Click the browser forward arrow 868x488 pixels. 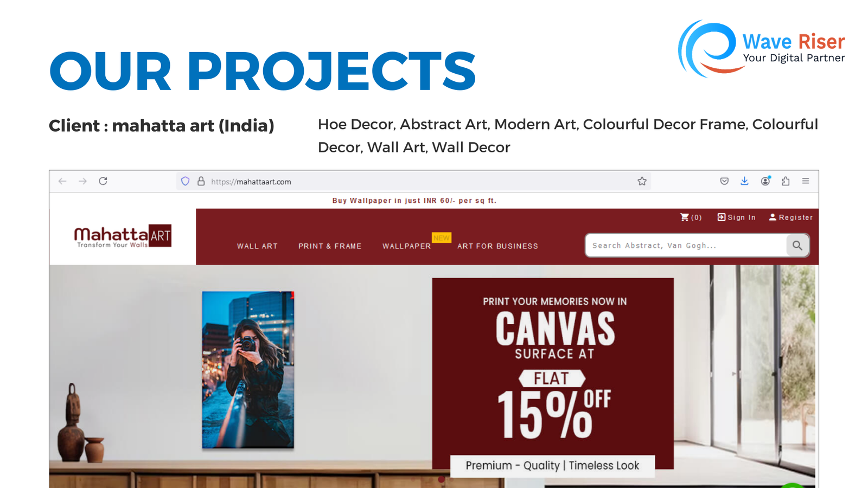82,181
